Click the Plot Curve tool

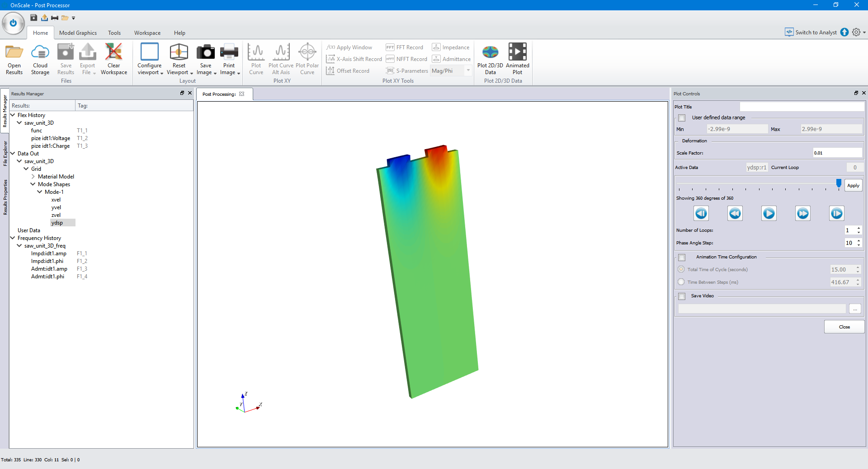[x=256, y=59]
